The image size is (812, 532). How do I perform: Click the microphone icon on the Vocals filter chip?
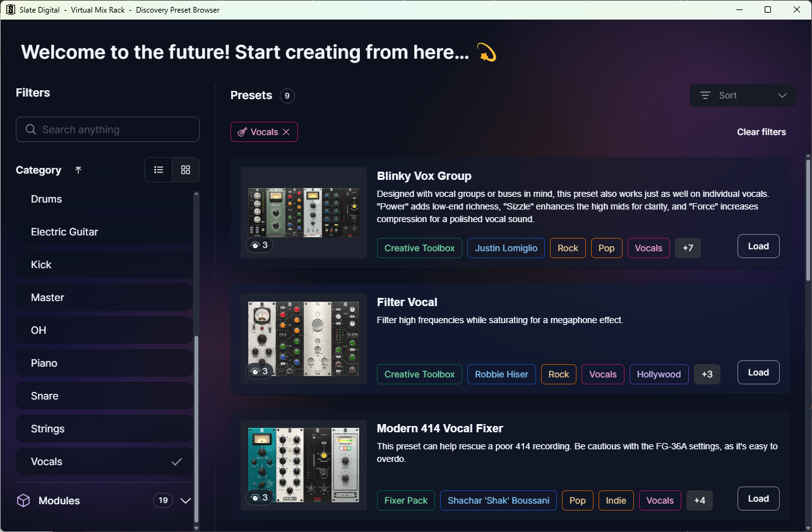242,132
